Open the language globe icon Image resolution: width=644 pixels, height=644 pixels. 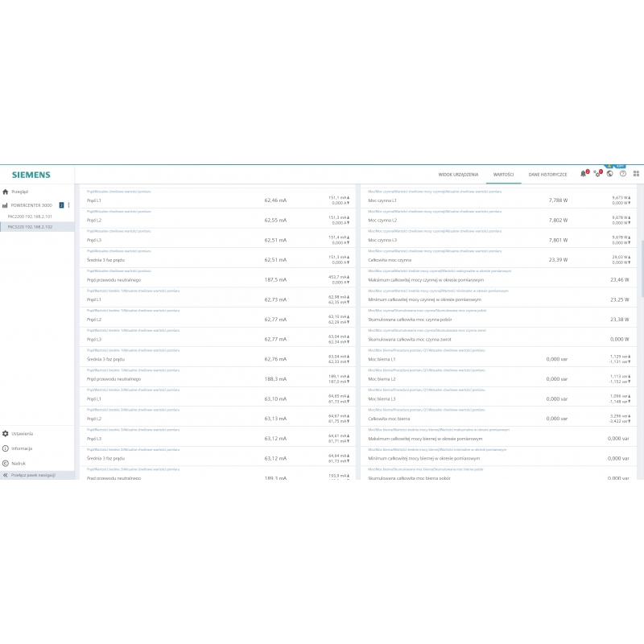tap(610, 174)
